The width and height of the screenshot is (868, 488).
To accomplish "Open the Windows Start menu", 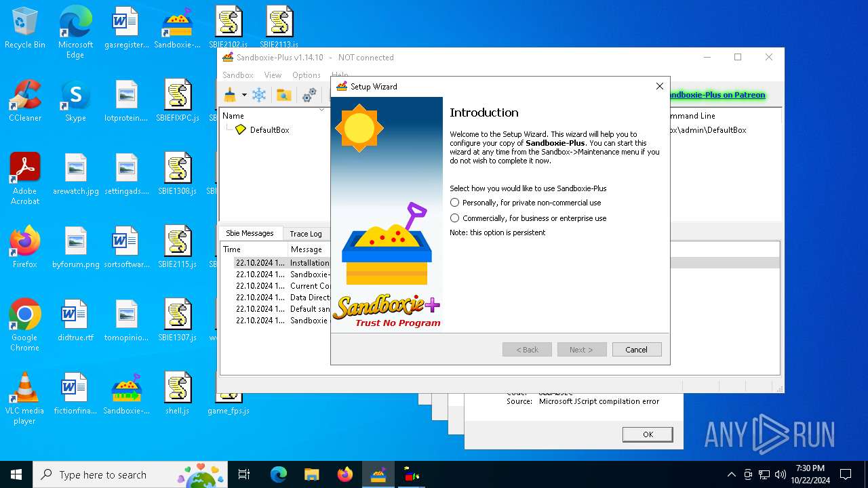I will (16, 474).
